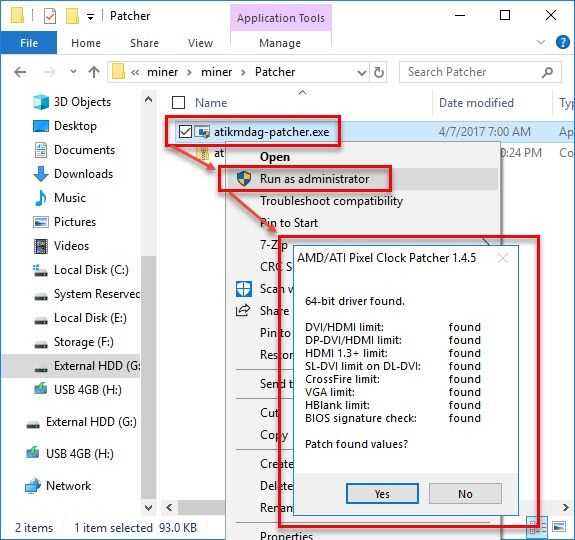Image resolution: width=575 pixels, height=540 pixels.
Task: Expand the address bar history dropdown
Action: pyautogui.click(x=362, y=73)
